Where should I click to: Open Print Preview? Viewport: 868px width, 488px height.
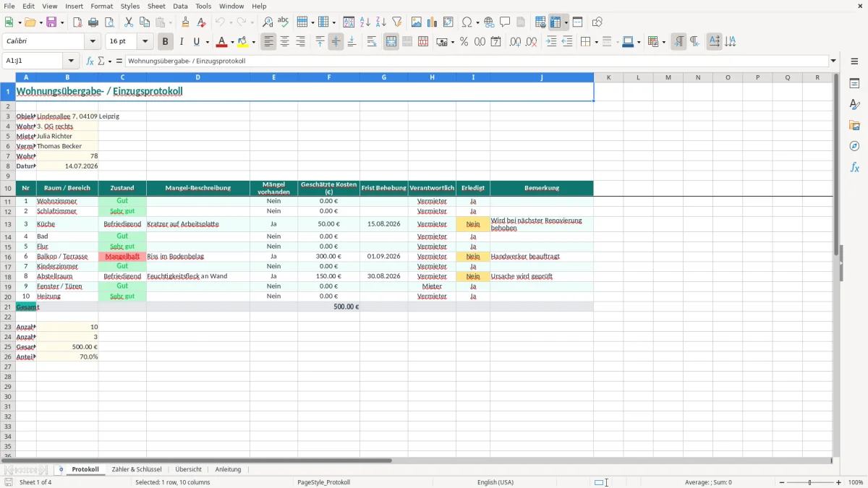coord(109,22)
